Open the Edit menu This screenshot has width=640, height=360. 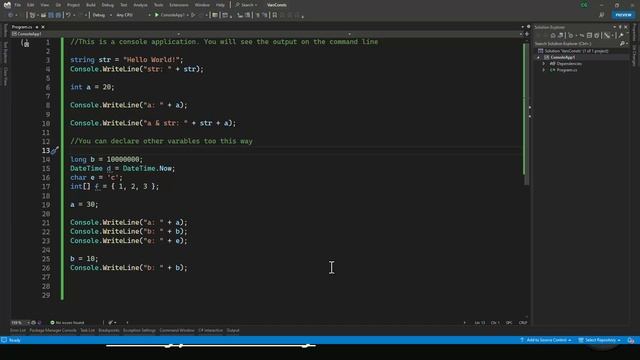click(x=31, y=5)
